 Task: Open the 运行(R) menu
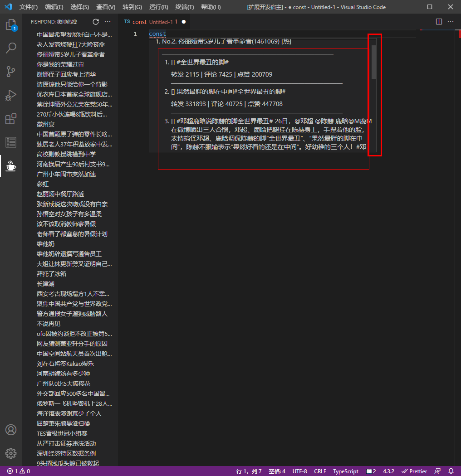159,7
